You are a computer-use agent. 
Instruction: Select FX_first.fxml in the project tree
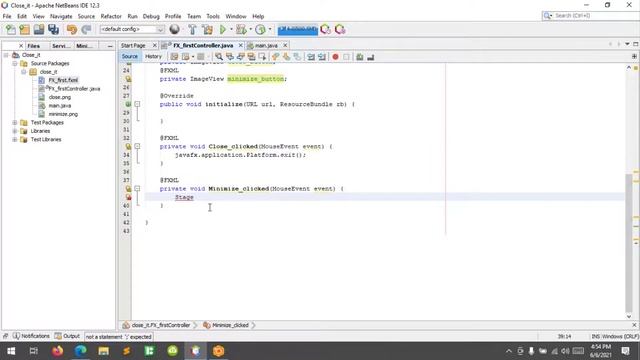point(63,80)
